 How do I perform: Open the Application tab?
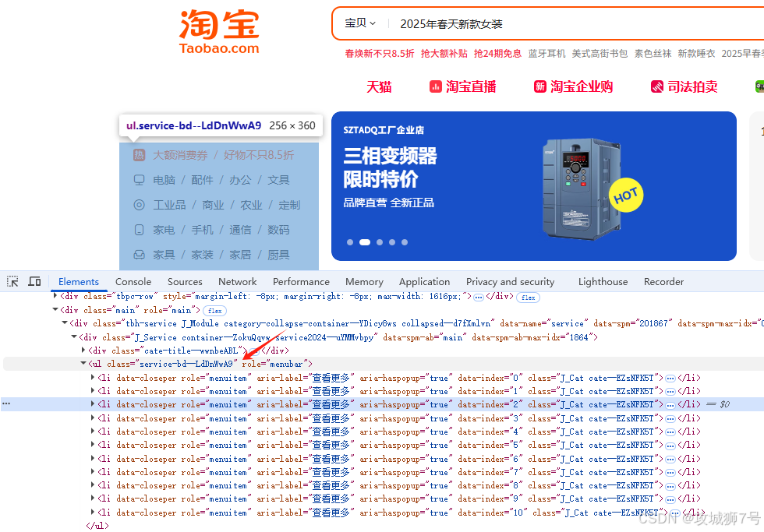(x=424, y=281)
